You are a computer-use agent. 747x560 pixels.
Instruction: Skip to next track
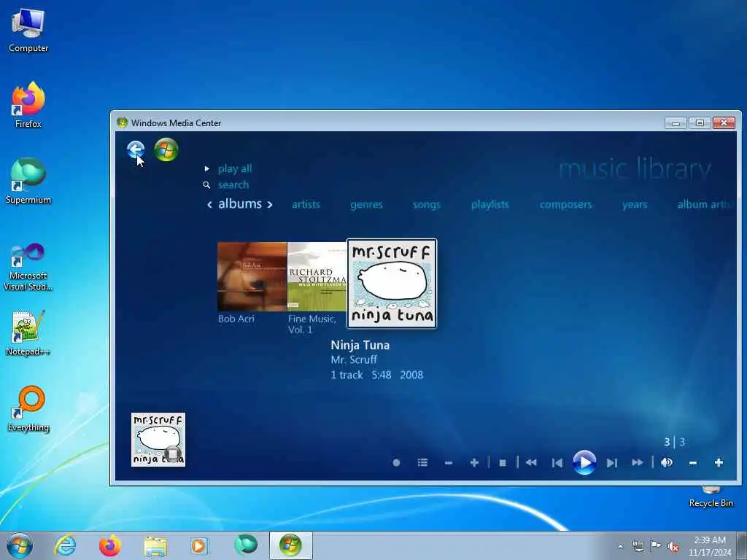click(612, 462)
